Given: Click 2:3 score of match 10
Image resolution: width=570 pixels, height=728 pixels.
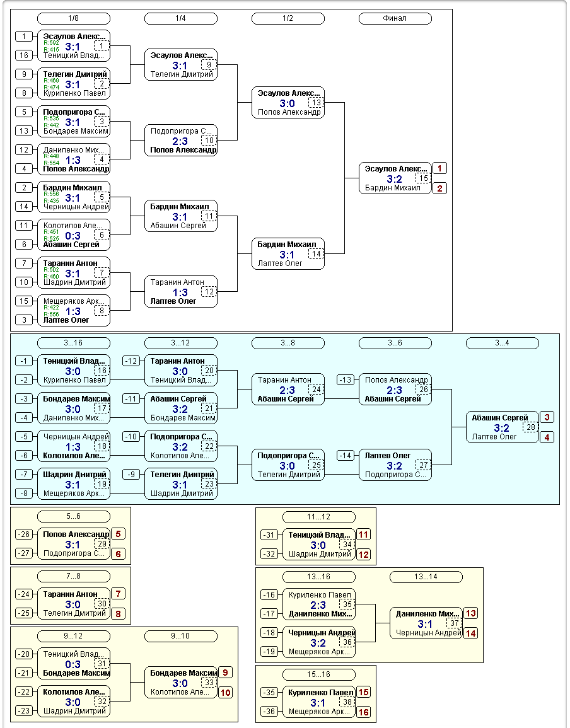Looking at the screenshot, I should pyautogui.click(x=180, y=141).
